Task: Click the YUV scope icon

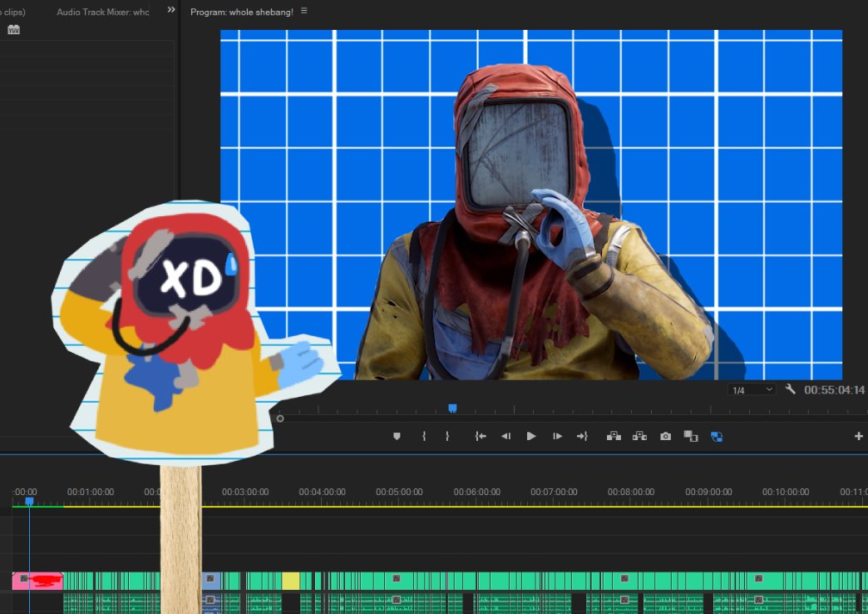Action: 14,30
